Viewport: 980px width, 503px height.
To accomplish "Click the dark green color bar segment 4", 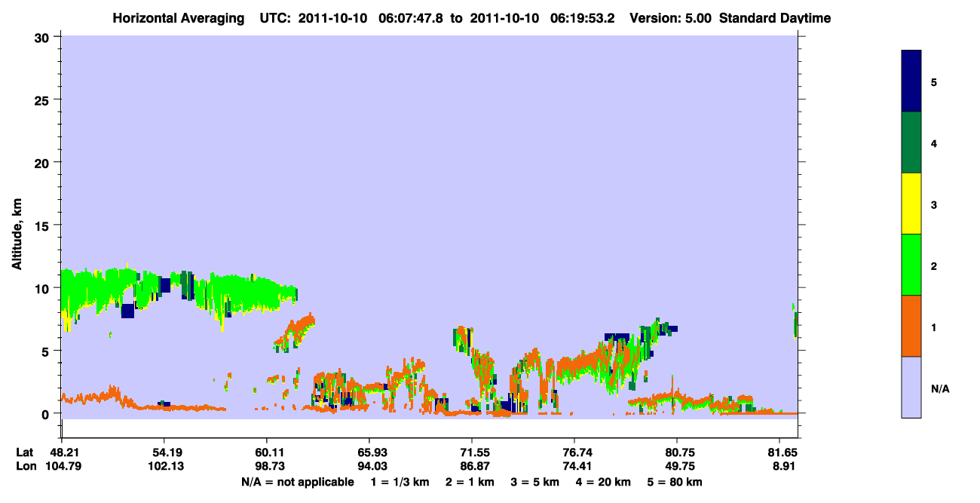I will pyautogui.click(x=911, y=143).
